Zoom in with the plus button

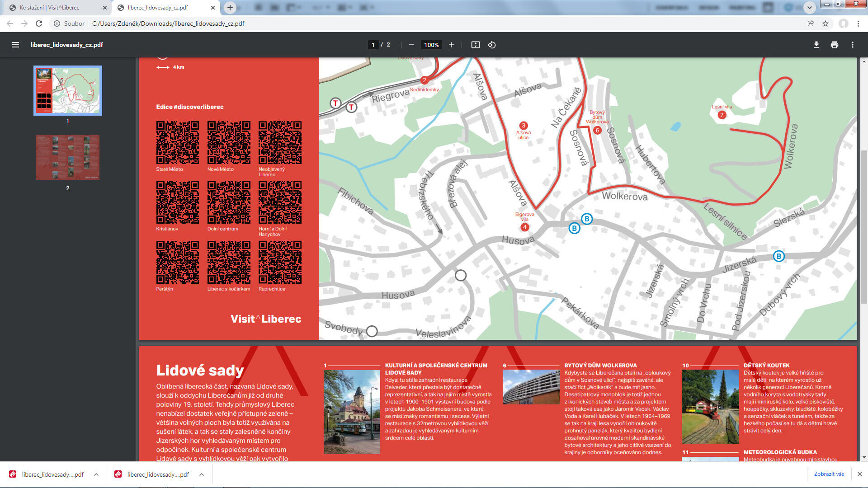(x=451, y=45)
